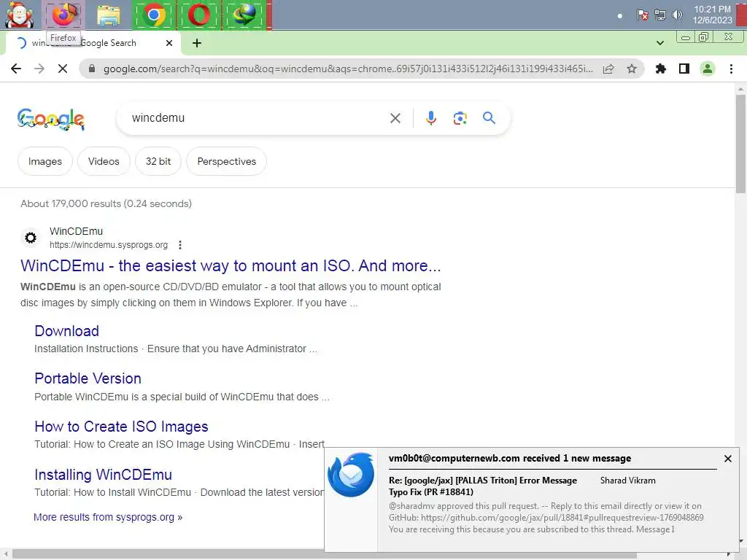
Task: Click the horizontal scrollbar at the bottom
Action: click(x=324, y=555)
